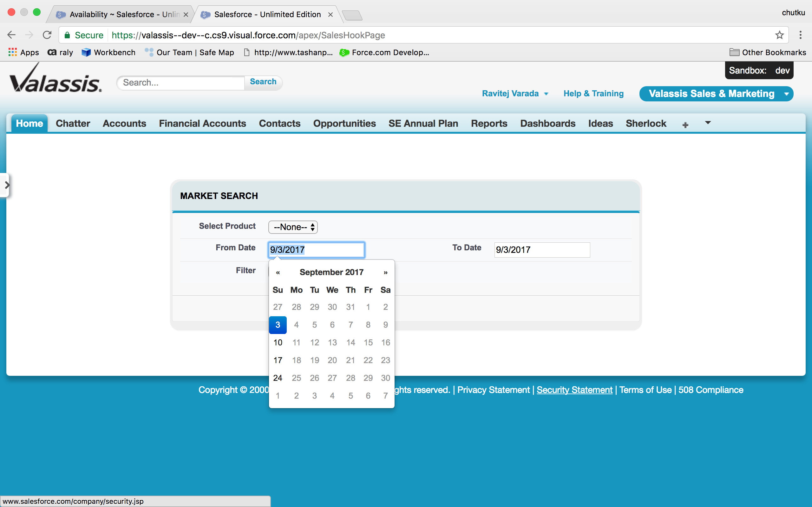812x507 pixels.
Task: Click the bookmark star icon
Action: [x=779, y=35]
